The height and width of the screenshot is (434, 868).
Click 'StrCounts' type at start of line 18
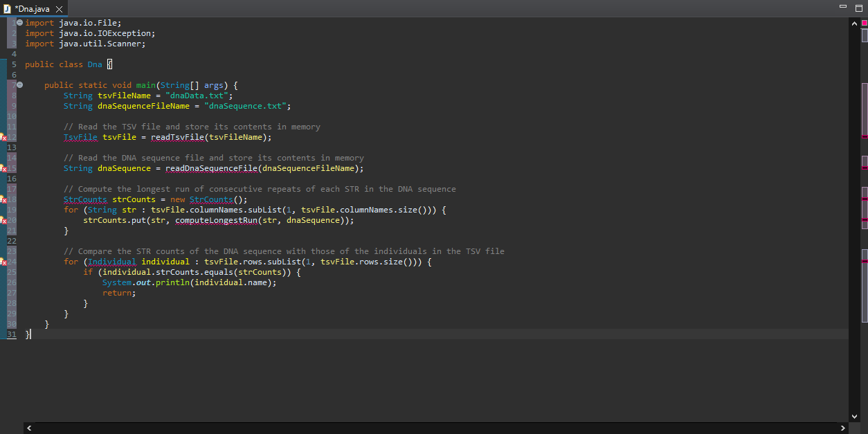85,199
